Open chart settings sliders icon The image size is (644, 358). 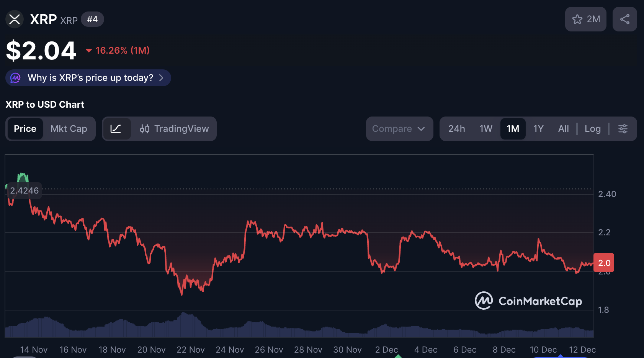click(x=623, y=129)
